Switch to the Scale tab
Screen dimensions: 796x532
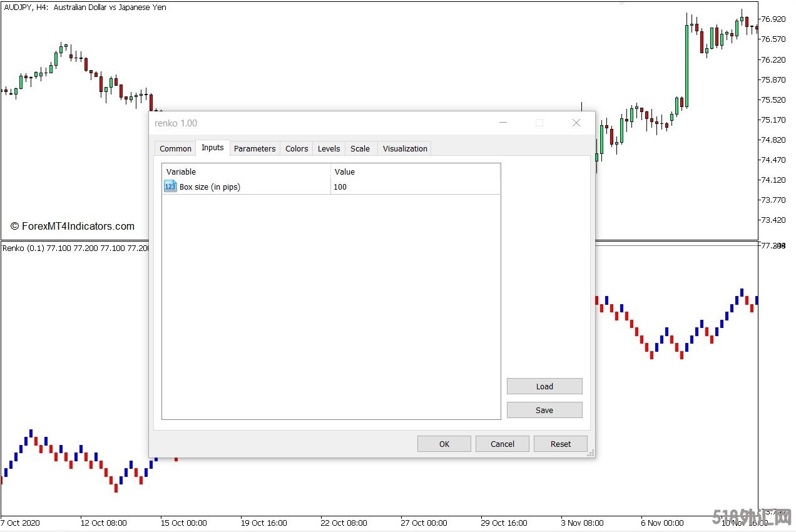coord(360,148)
